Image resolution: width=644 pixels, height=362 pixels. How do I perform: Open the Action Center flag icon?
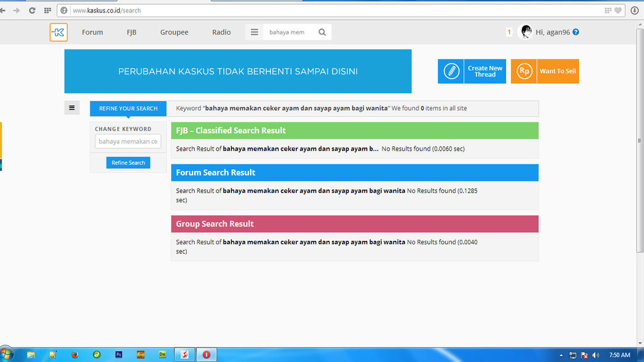click(x=585, y=355)
